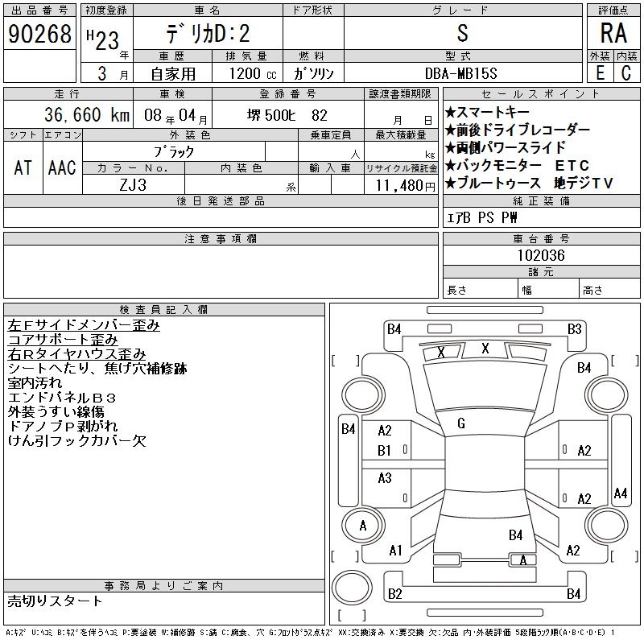644x644 pixels.
Task: Click the note ドアノブP剥がれ
Action: [x=63, y=427]
